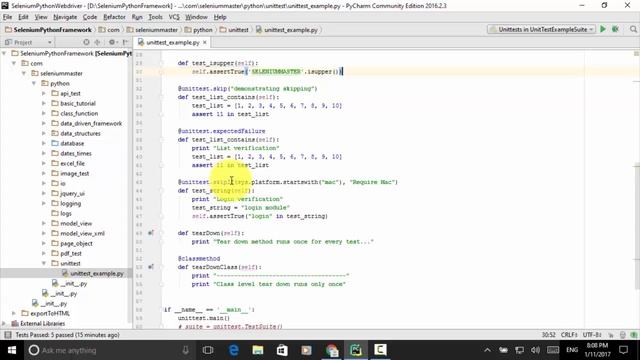Open the Run menu
640x360 pixels.
(137, 17)
